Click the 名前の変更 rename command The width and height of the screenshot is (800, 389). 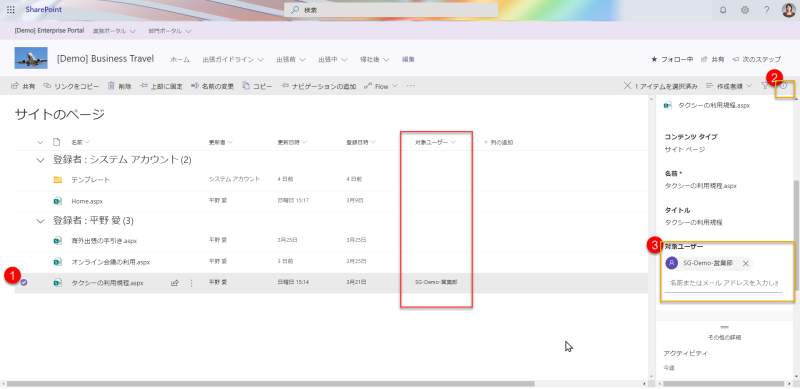click(x=212, y=86)
